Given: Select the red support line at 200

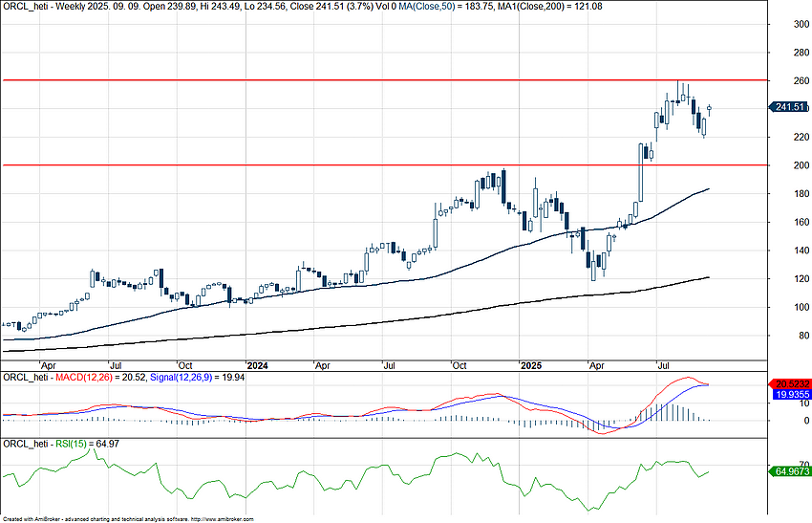Looking at the screenshot, I should 383,165.
